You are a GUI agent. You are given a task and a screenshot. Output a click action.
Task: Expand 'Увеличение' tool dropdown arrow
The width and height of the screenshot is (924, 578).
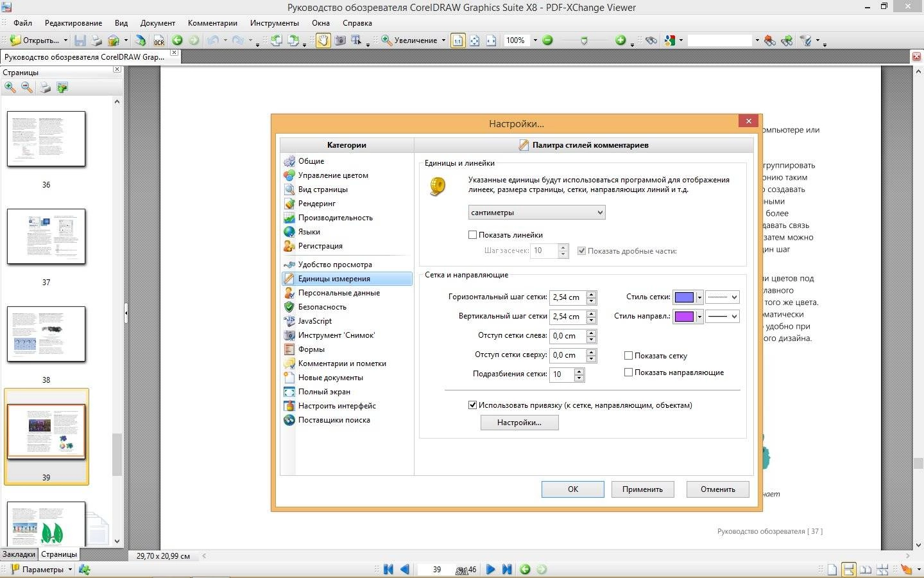click(443, 40)
